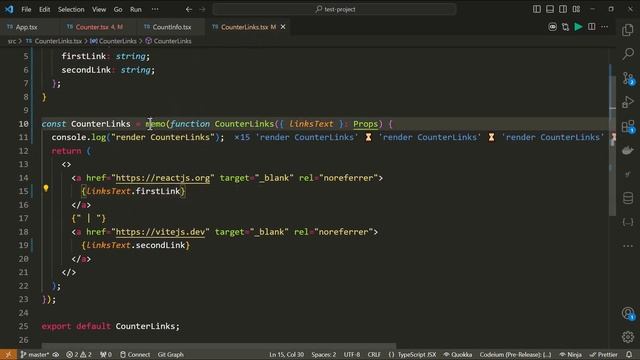Open the three-dot overflow menu in menu bar
The image size is (640, 360).
(x=155, y=9)
